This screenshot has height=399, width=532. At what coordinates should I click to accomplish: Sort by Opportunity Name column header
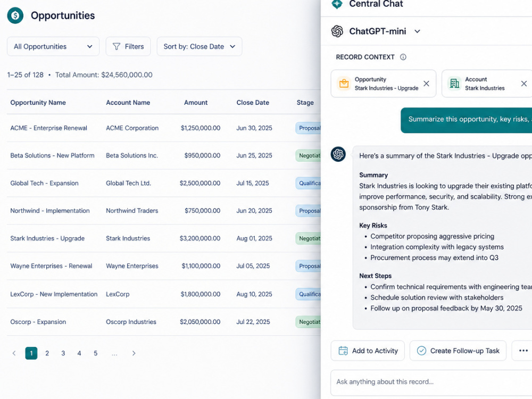coord(38,103)
